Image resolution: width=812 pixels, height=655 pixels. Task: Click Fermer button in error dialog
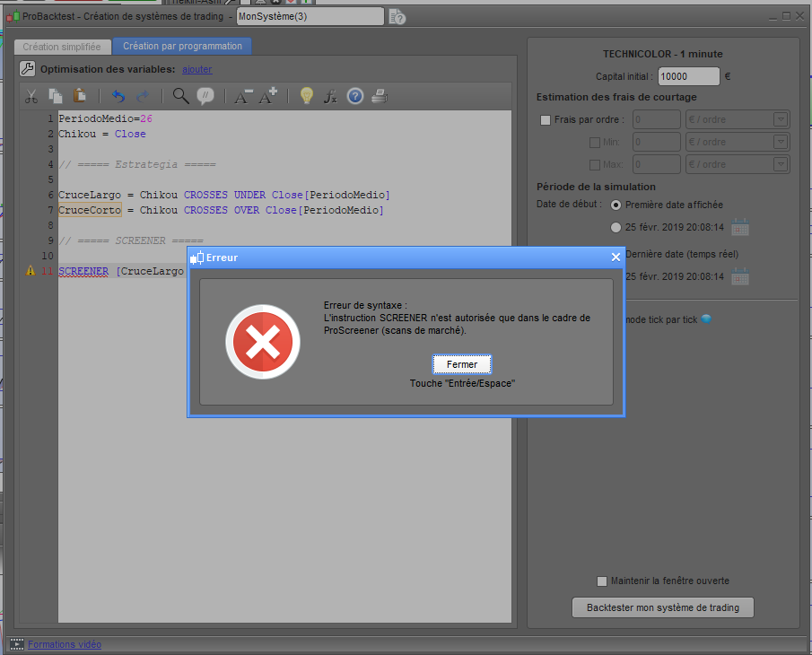click(462, 364)
